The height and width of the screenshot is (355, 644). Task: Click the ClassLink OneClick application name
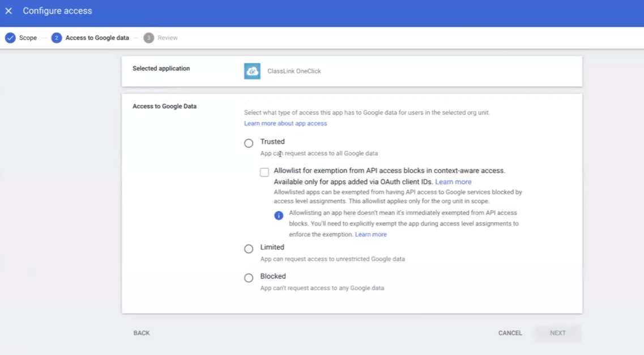[x=294, y=71]
